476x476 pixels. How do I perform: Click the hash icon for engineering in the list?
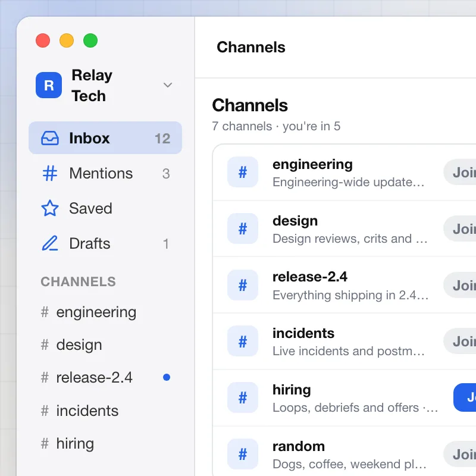(x=243, y=172)
